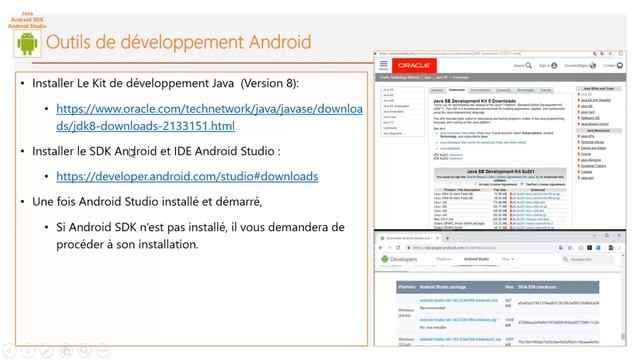Select Decline License Agreement radio button
The height and width of the screenshot is (360, 640).
tap(522, 184)
